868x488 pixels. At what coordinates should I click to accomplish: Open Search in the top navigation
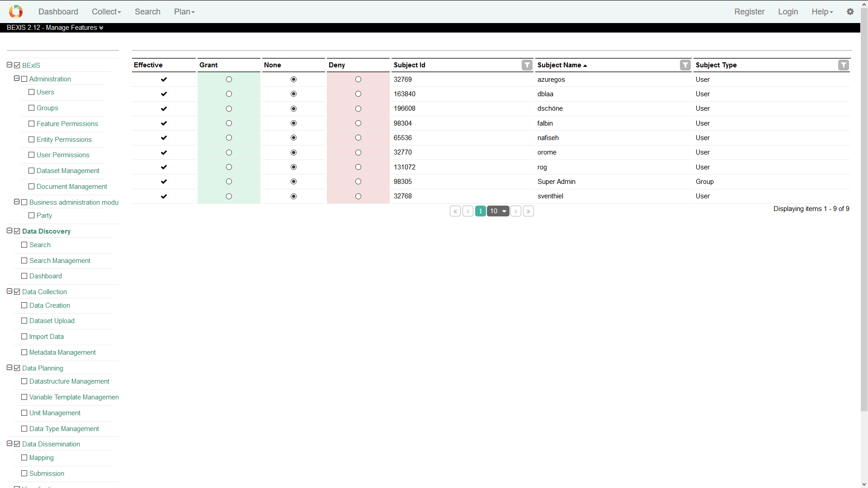(147, 12)
